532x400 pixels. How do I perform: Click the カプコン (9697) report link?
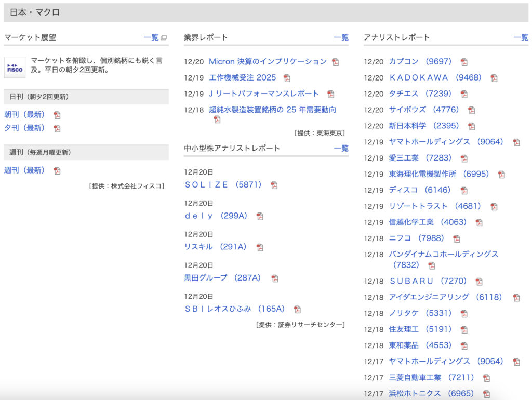(421, 61)
